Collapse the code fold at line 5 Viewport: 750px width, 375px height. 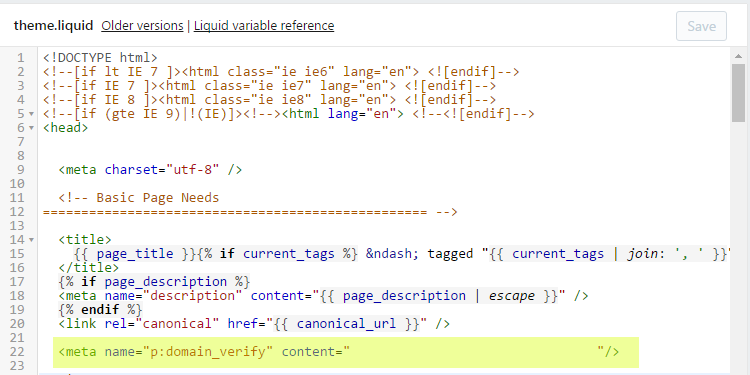tap(32, 114)
